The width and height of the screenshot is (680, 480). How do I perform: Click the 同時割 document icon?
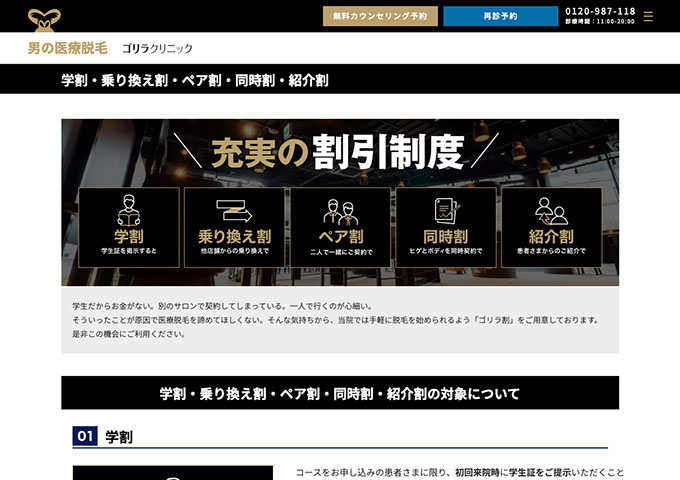pos(446,211)
